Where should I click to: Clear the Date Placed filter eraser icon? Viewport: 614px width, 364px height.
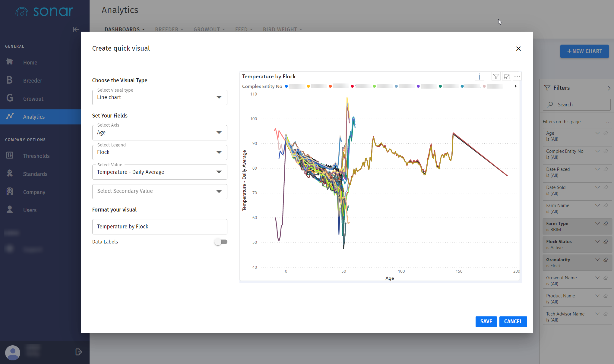click(x=606, y=169)
